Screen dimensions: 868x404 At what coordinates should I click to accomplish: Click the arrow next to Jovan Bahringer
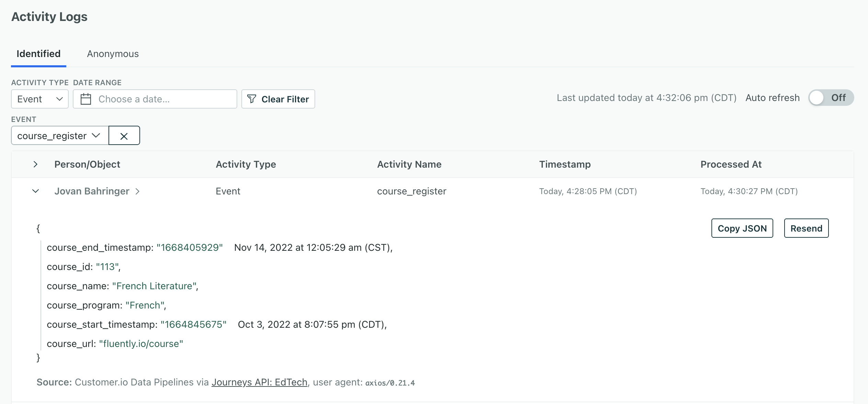coord(138,191)
